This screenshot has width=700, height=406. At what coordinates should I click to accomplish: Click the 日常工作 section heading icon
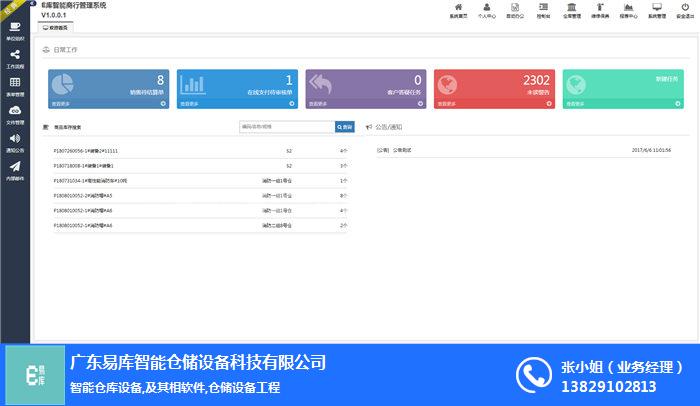click(x=46, y=50)
